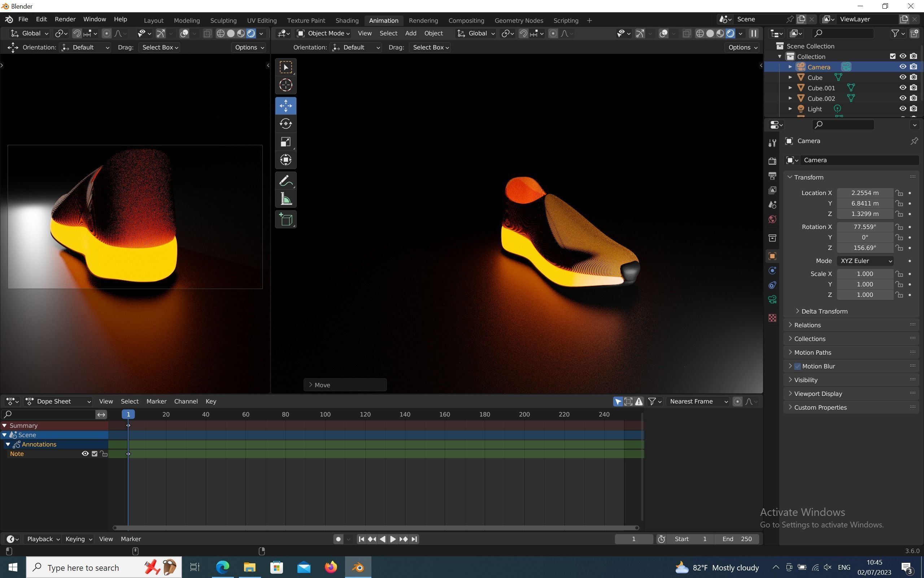Toggle auto keying record button

338,539
